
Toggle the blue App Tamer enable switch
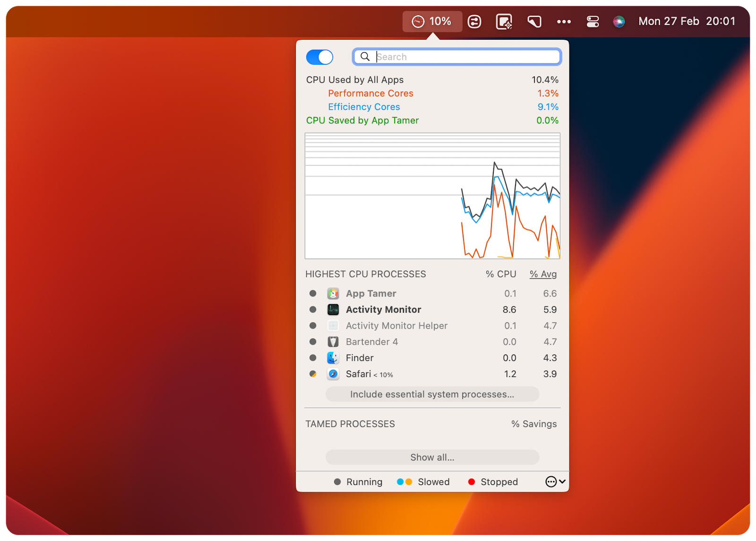(319, 57)
